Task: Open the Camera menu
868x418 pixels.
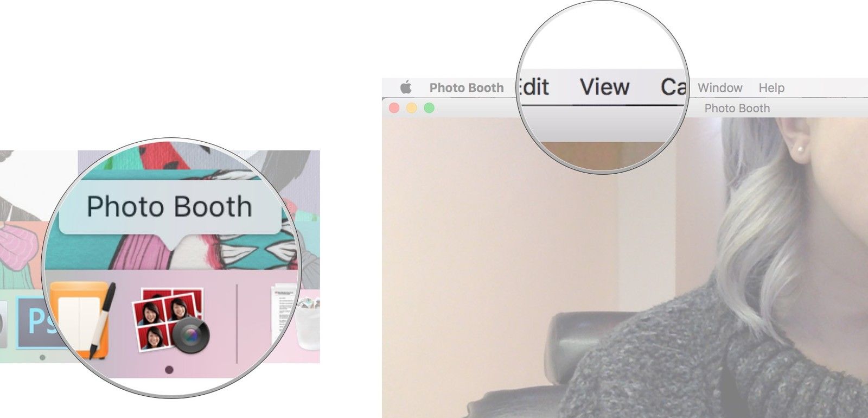Action: point(673,87)
